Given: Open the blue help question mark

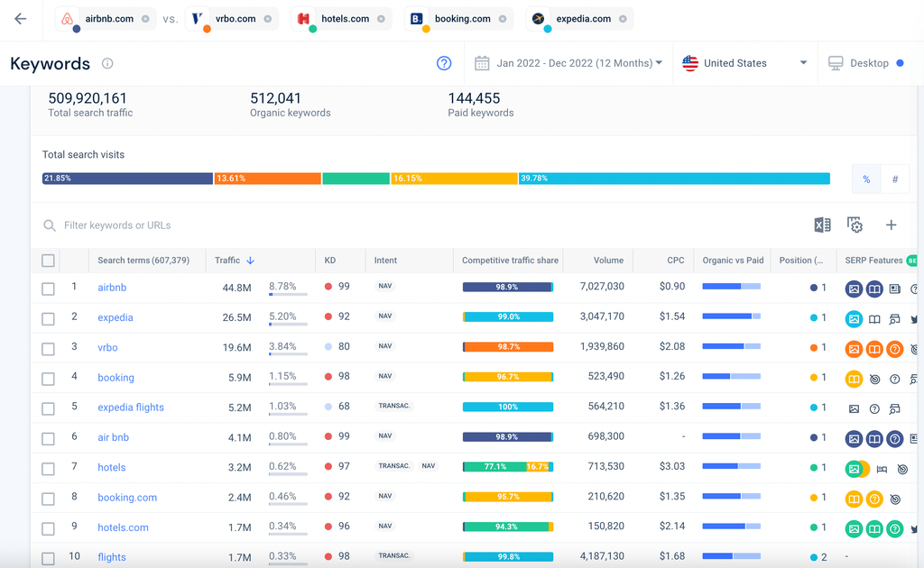Looking at the screenshot, I should (x=444, y=63).
